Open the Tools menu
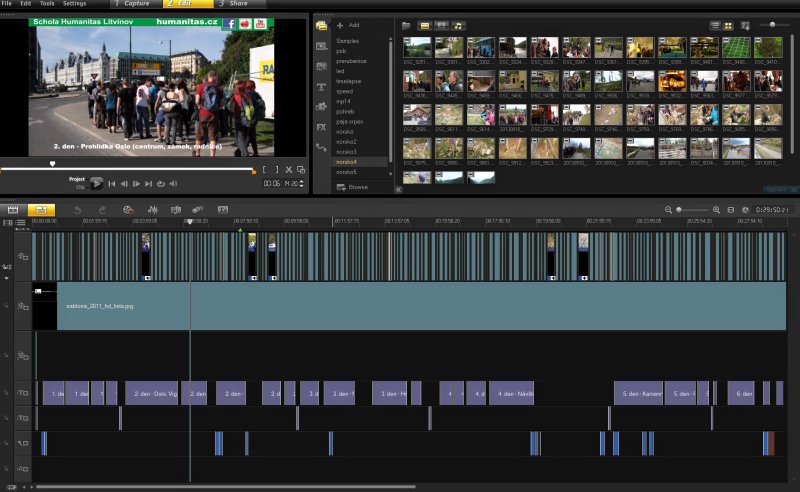The height and width of the screenshot is (492, 800). click(x=46, y=4)
